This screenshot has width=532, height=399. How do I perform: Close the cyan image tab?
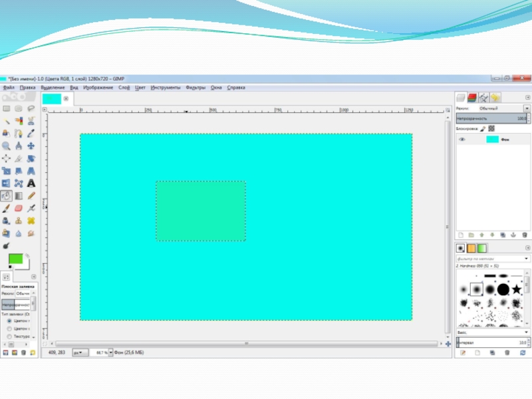pos(66,99)
